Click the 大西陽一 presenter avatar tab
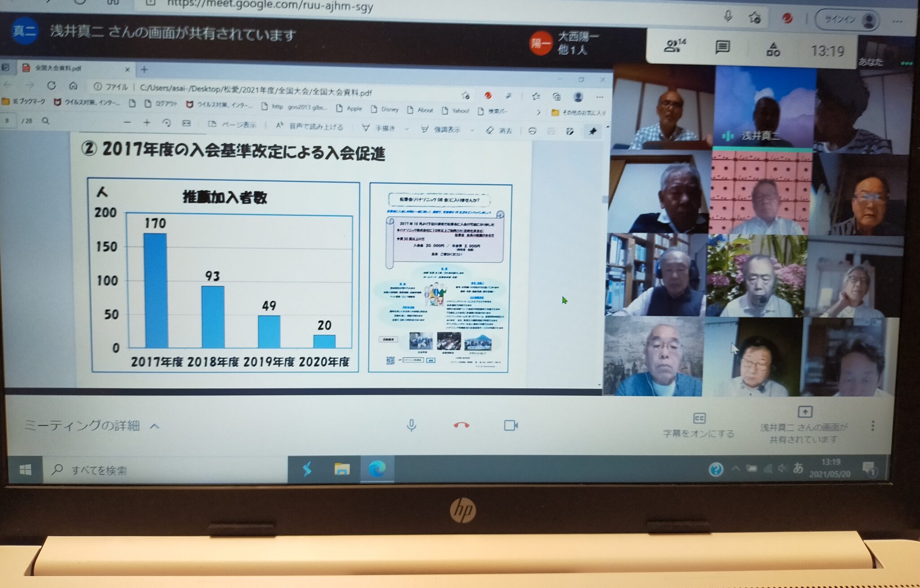The height and width of the screenshot is (588, 920). [x=540, y=43]
